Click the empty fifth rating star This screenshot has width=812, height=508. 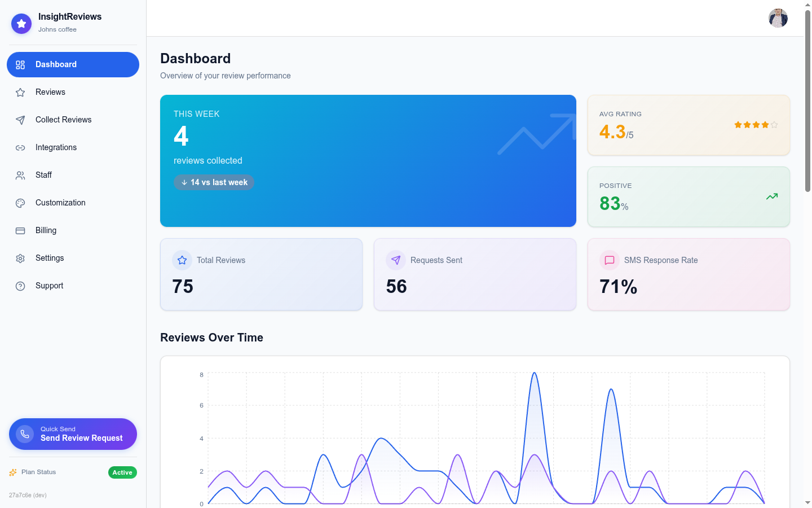coord(774,125)
